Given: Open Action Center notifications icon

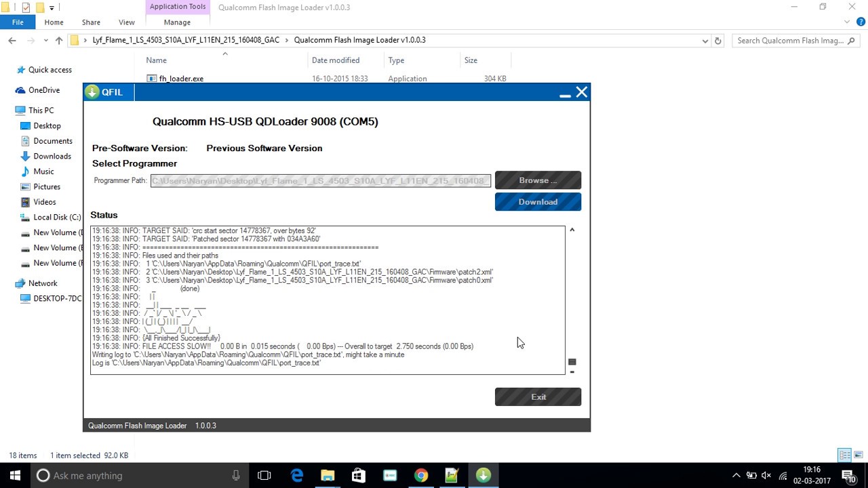Looking at the screenshot, I should click(x=848, y=476).
